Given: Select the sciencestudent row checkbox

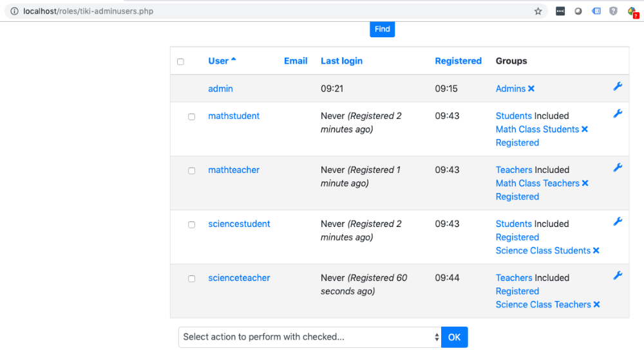Looking at the screenshot, I should tap(191, 224).
